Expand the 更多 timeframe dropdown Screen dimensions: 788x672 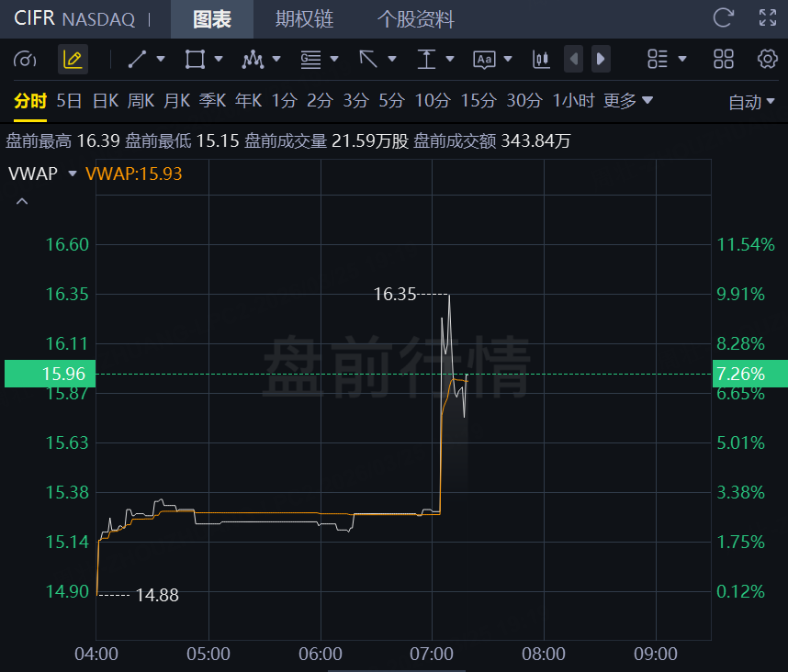click(628, 101)
